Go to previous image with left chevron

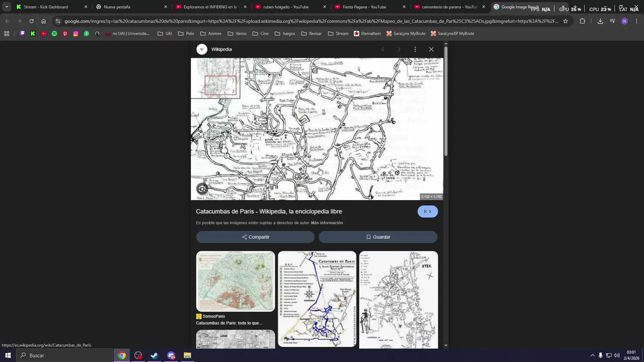[x=383, y=49]
